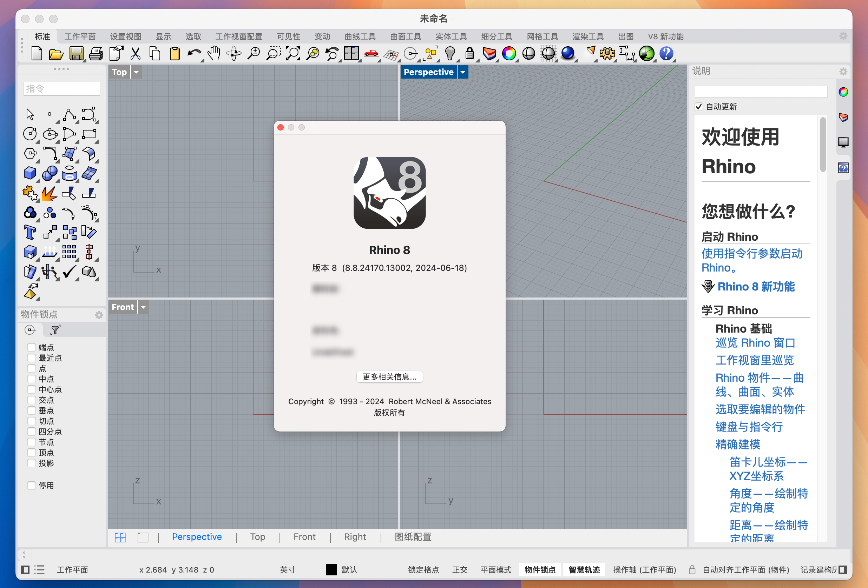This screenshot has width=868, height=588.
Task: Click the Cut scissors icon
Action: pyautogui.click(x=135, y=54)
